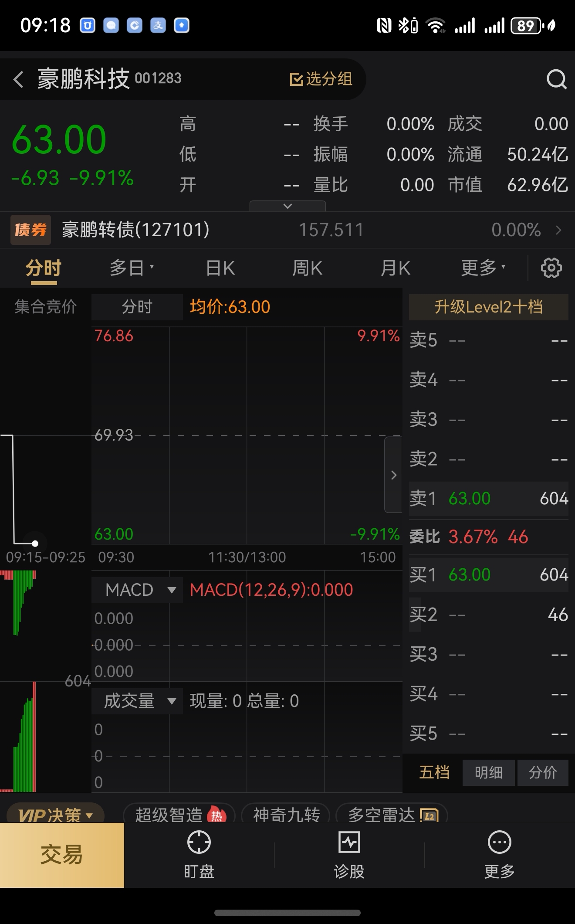Expand the quote details chevron below 量比
The image size is (575, 924).
click(x=287, y=206)
